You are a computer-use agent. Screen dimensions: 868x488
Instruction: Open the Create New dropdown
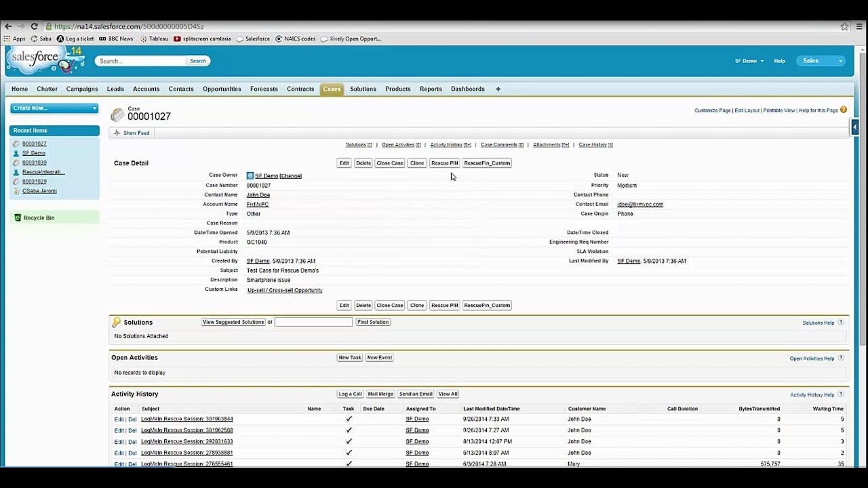(54, 108)
